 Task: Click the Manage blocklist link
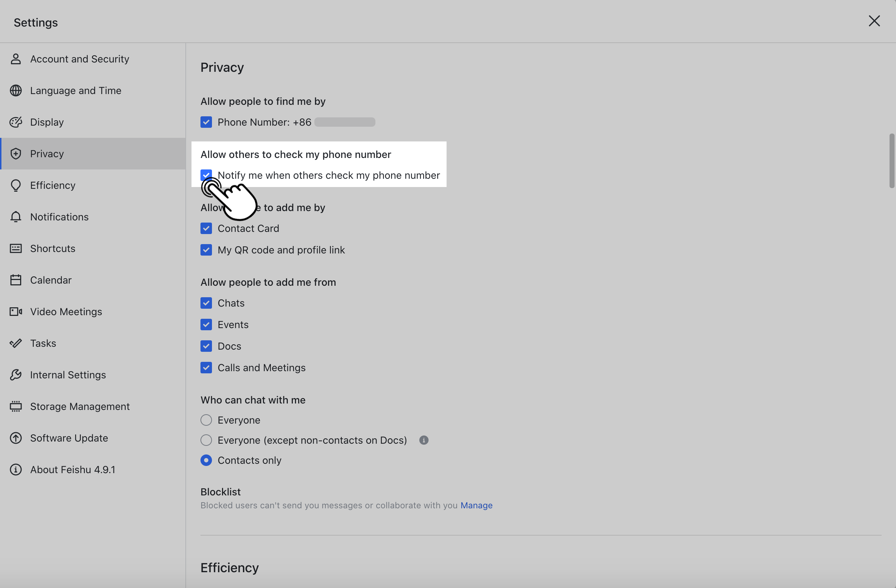(x=476, y=505)
